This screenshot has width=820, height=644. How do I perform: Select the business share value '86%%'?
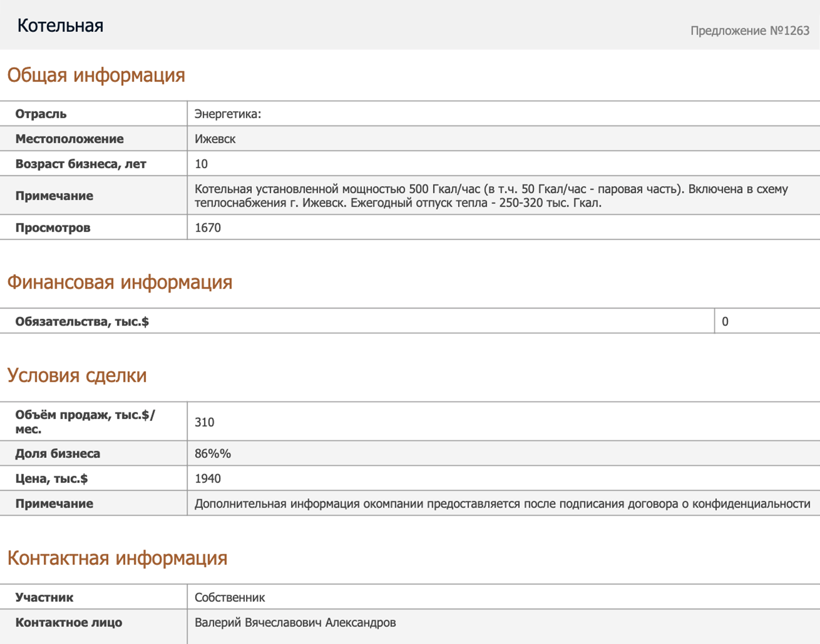tap(213, 453)
